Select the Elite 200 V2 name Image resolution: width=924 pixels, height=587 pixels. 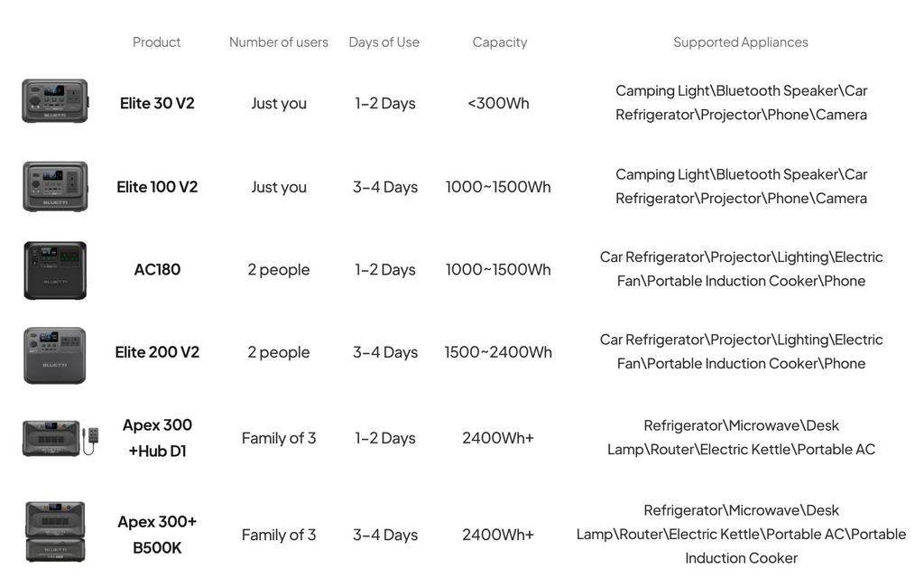coord(157,352)
